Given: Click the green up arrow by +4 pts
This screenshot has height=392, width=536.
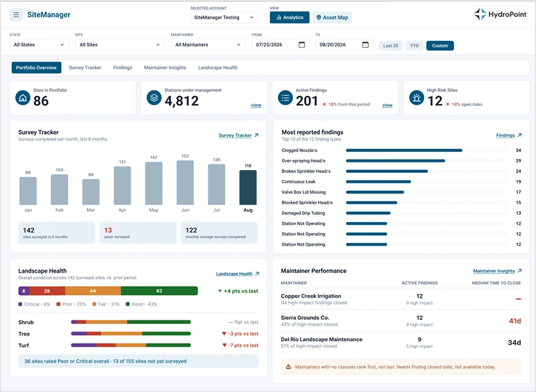Looking at the screenshot, I should [220, 291].
